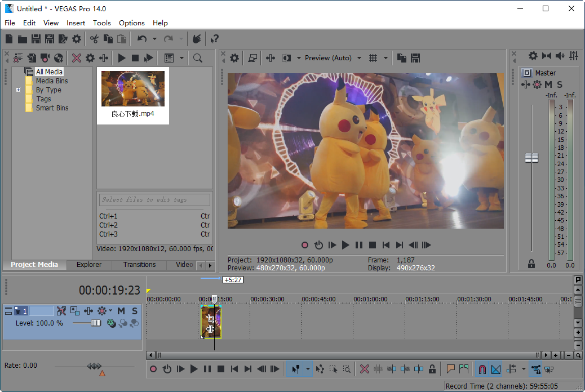Cut selection with scissors icon

94,39
